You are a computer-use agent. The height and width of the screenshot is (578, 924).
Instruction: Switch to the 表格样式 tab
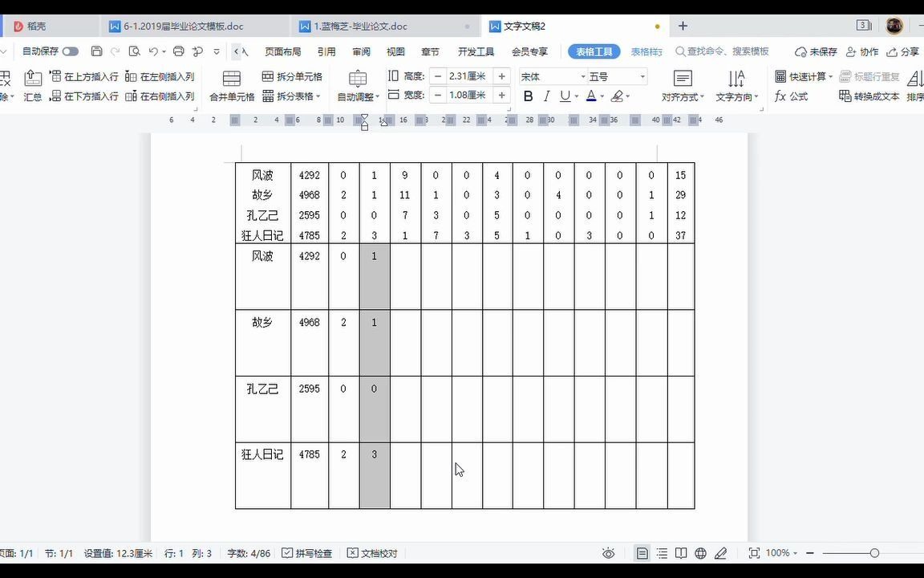point(646,51)
